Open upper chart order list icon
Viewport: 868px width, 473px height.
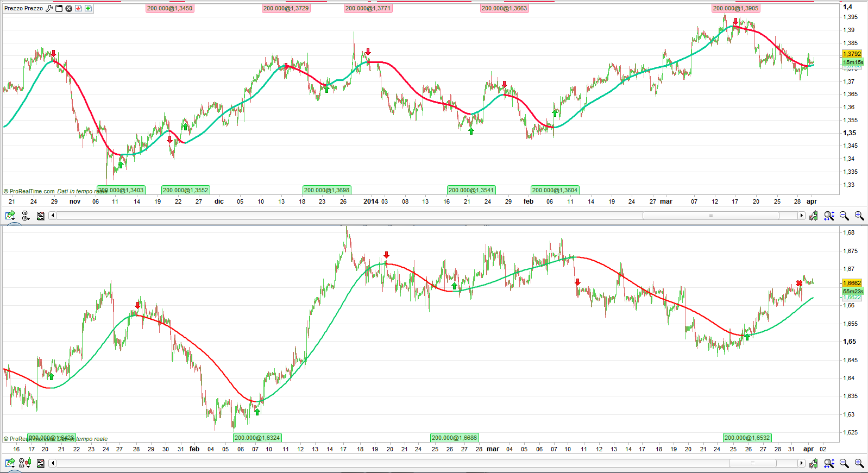click(40, 216)
